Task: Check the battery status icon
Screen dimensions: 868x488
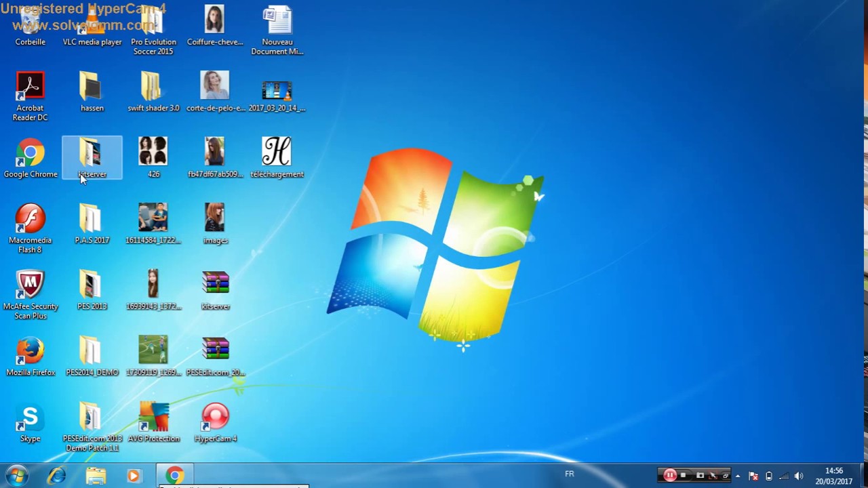Action: (768, 476)
